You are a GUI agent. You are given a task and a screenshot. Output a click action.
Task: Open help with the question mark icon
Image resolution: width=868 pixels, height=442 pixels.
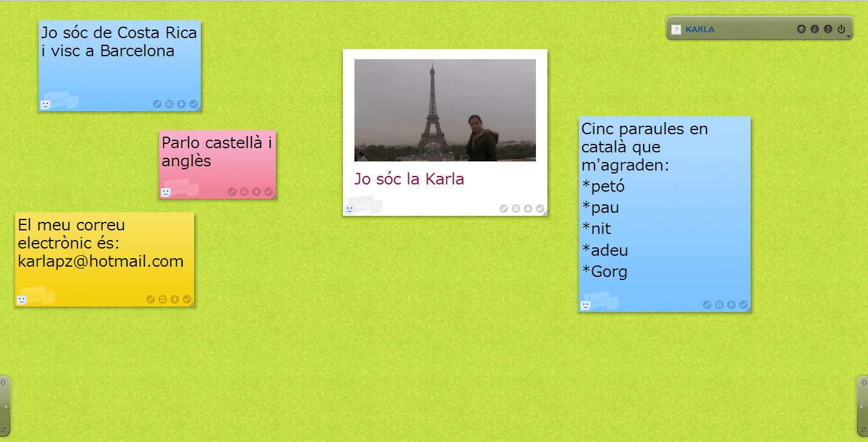(828, 29)
